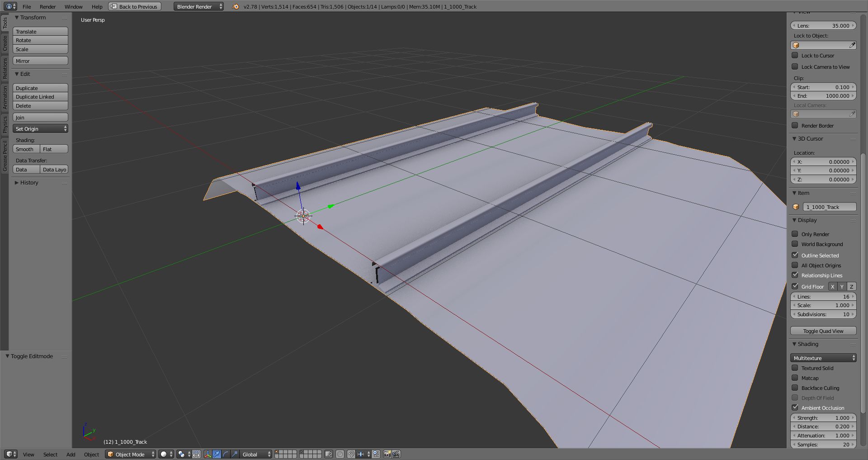Disable Relationship Lines checkbox
The width and height of the screenshot is (868, 460).
pyautogui.click(x=795, y=275)
